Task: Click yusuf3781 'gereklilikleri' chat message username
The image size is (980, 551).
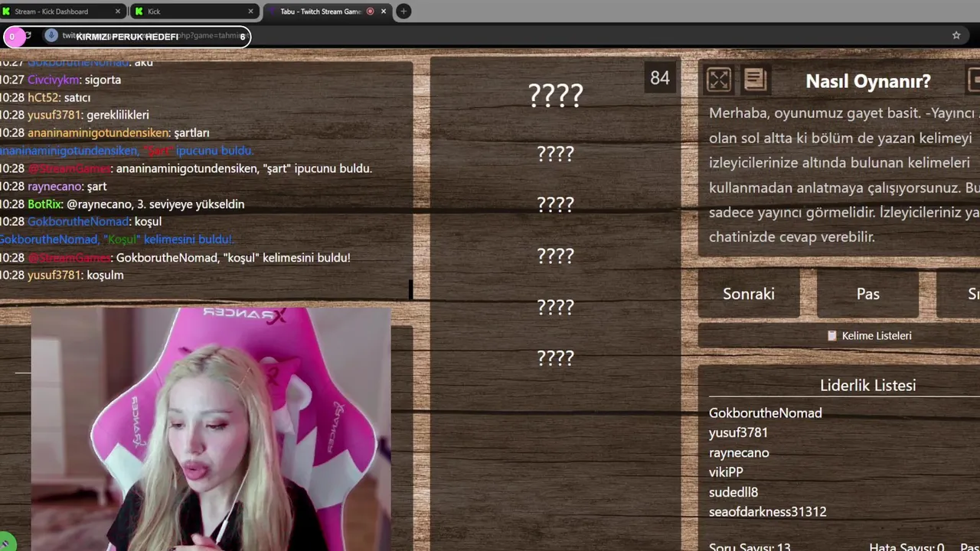Action: (x=54, y=115)
